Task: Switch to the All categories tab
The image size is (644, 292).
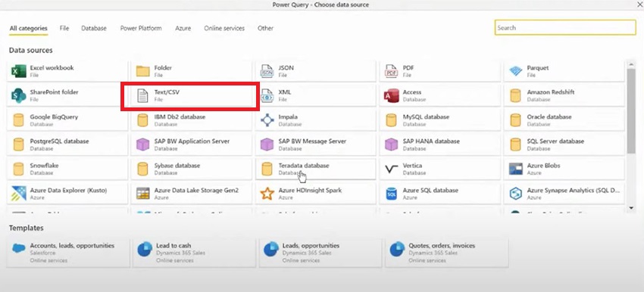Action: pos(28,28)
